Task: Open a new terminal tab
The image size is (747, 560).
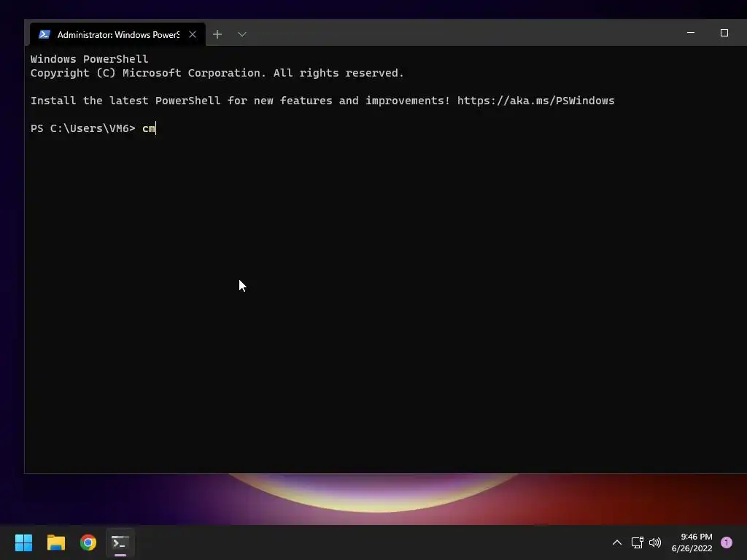Action: pyautogui.click(x=217, y=34)
